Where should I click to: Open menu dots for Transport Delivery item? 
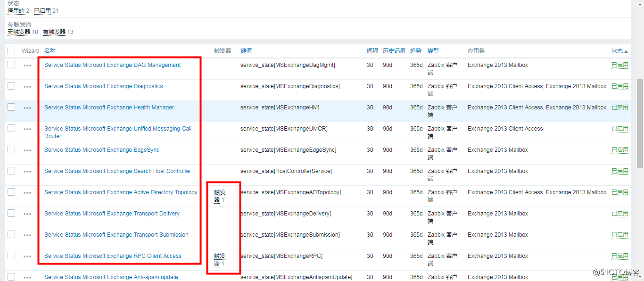coord(27,214)
